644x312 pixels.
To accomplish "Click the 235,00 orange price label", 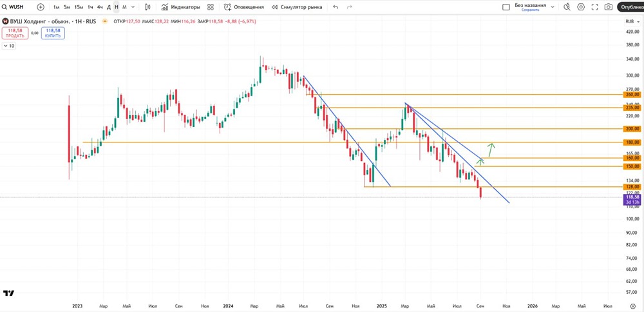I will click(x=632, y=108).
